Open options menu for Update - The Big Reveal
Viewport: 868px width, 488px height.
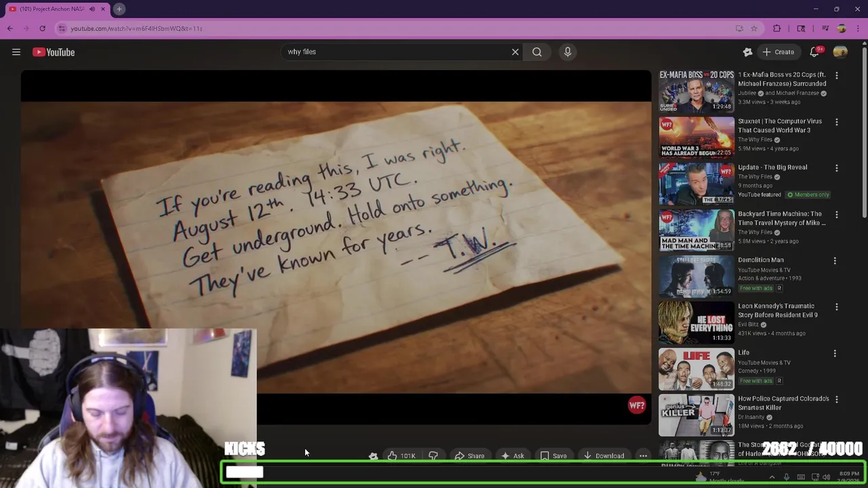(x=836, y=168)
